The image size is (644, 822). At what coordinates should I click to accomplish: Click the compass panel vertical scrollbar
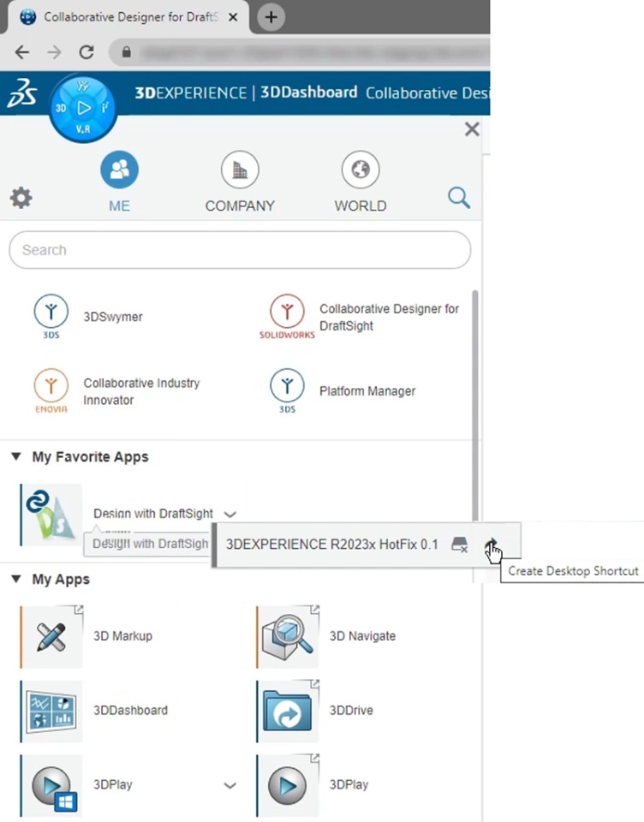(x=475, y=406)
